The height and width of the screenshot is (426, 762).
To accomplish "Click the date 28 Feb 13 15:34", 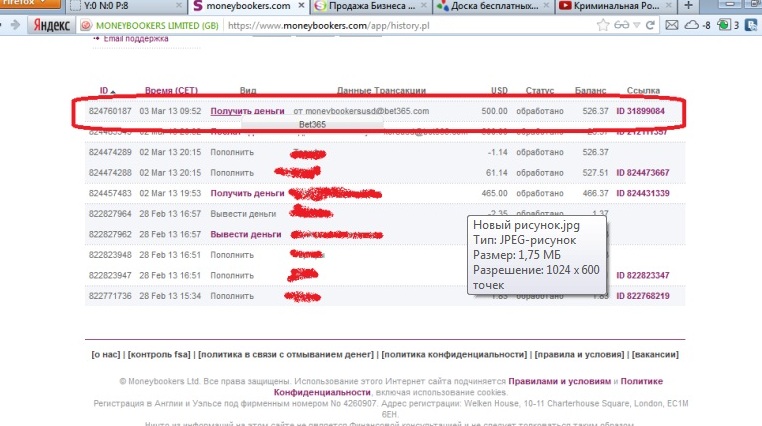I will (x=170, y=296).
